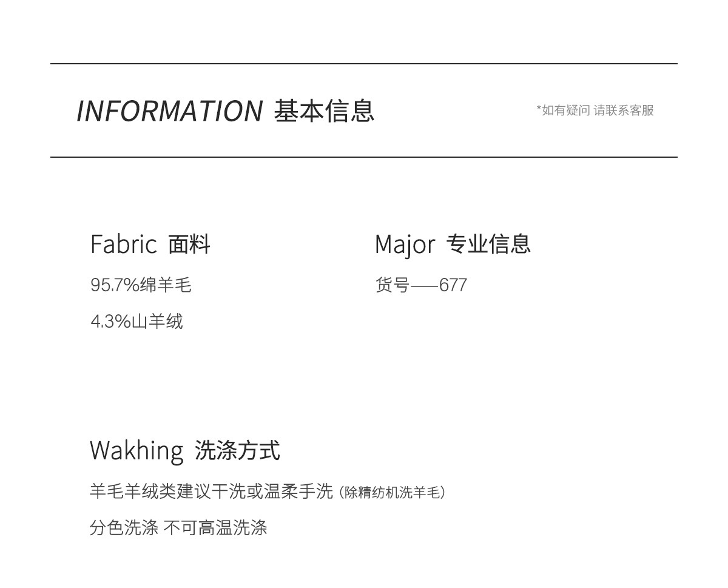Click the INFORMATION heading text
Screen dimensions: 728x588
pos(169,111)
